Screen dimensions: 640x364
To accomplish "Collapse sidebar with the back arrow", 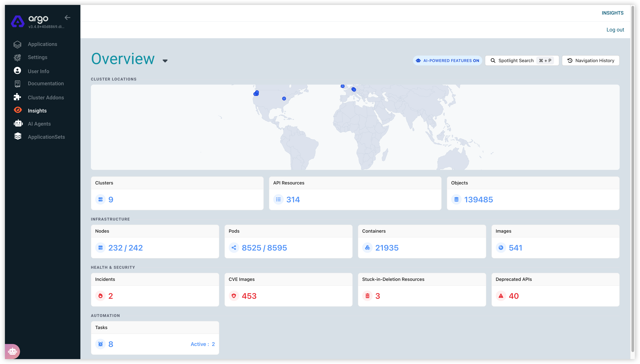I will coord(67,18).
